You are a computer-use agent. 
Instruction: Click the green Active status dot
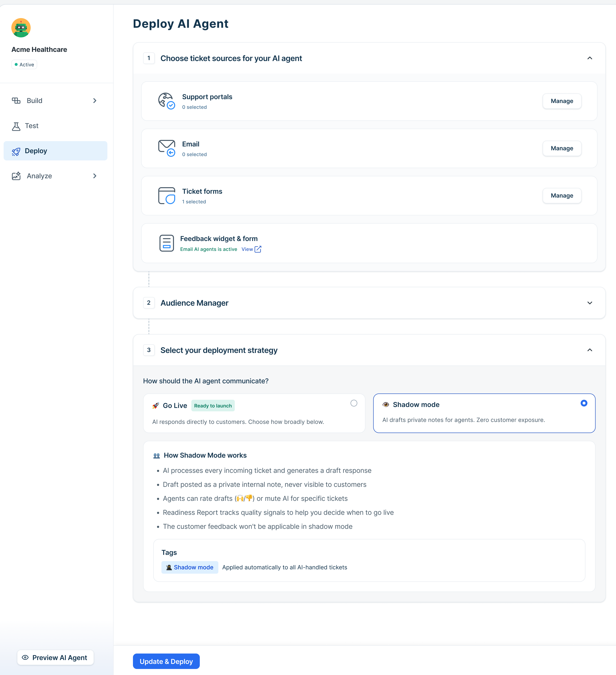tap(16, 64)
